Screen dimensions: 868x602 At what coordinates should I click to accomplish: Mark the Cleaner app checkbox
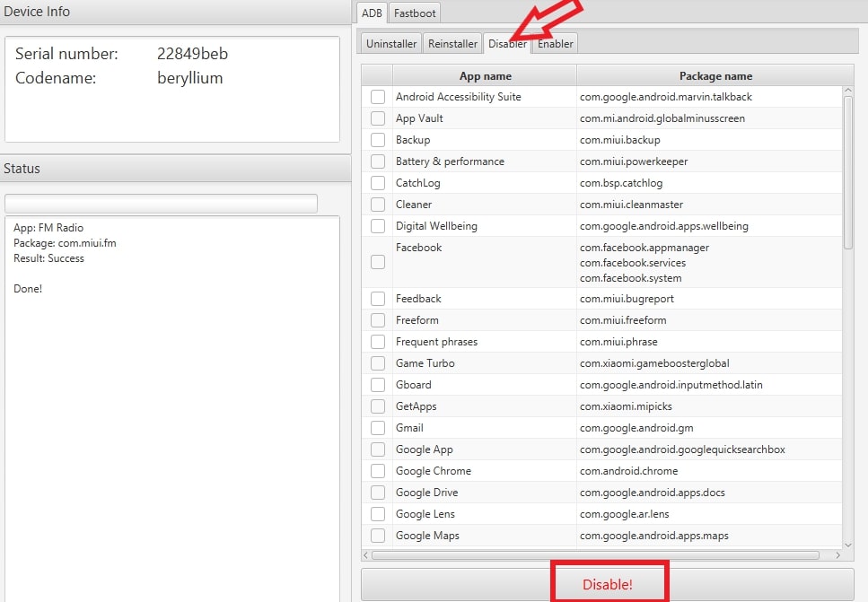(378, 205)
